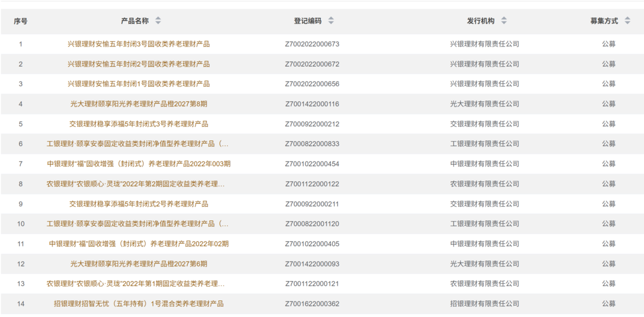Open 兴银理财安愉五年封闭2号固收类养老理财产品
This screenshot has width=644, height=317.
pyautogui.click(x=138, y=64)
